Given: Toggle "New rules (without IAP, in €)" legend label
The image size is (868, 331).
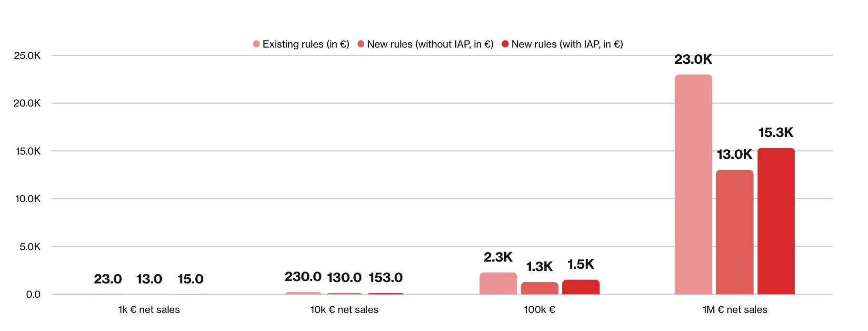Looking at the screenshot, I should (430, 44).
